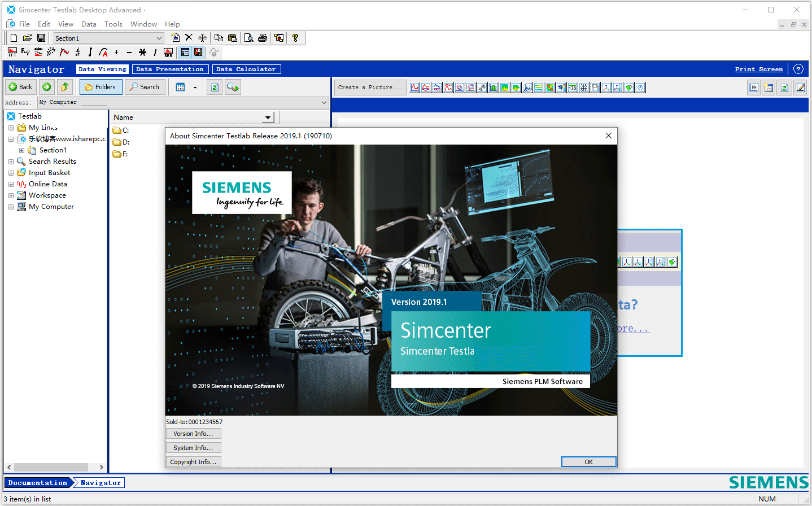Viewport: 812px width, 506px height.
Task: Click the Open folder toolbar icon
Action: [27, 38]
